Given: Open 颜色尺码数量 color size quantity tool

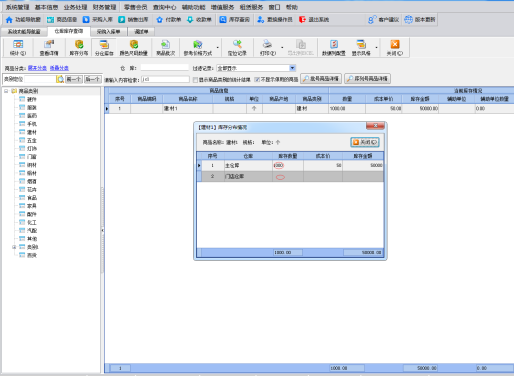Looking at the screenshot, I should (x=134, y=47).
